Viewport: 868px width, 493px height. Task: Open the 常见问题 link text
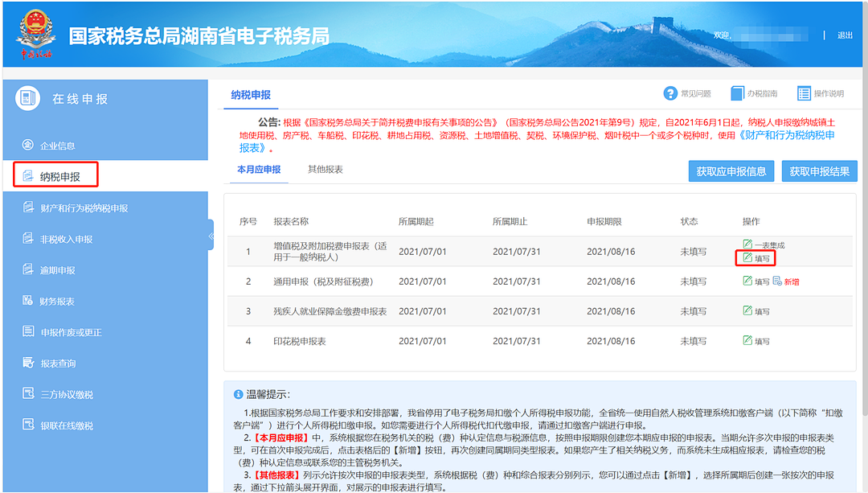click(x=696, y=93)
